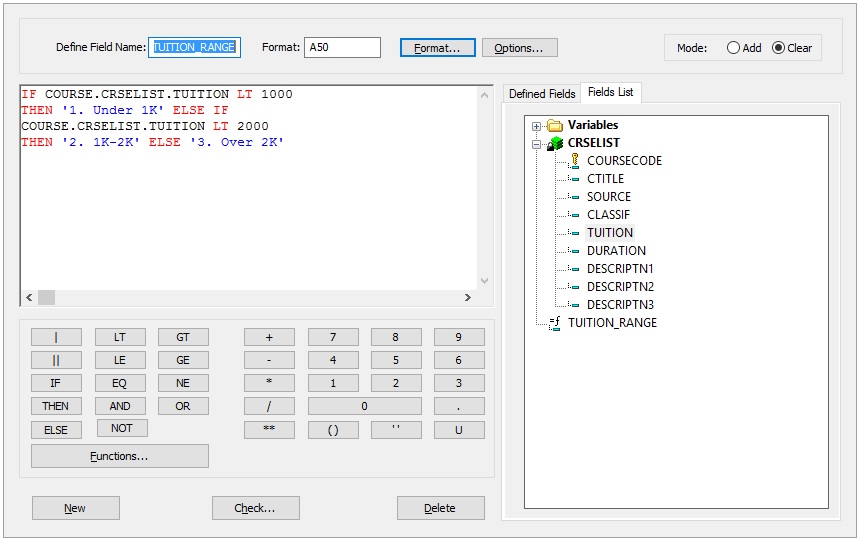Viewport: 860px width, 541px height.
Task: Insert single quotes from the keypad
Action: click(396, 430)
